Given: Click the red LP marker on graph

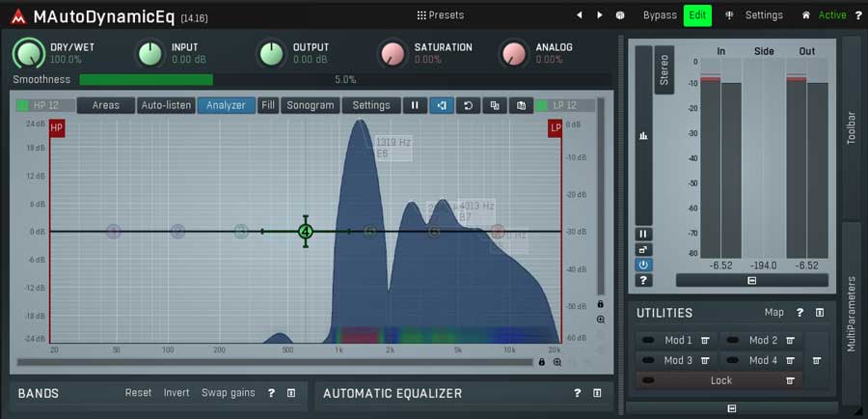Looking at the screenshot, I should (x=556, y=128).
